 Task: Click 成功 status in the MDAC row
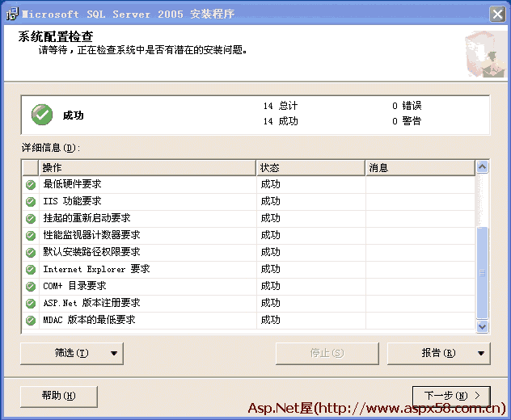pyautogui.click(x=271, y=320)
